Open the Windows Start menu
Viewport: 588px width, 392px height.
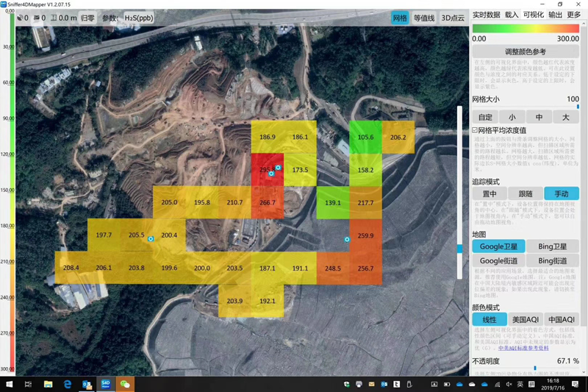10,384
